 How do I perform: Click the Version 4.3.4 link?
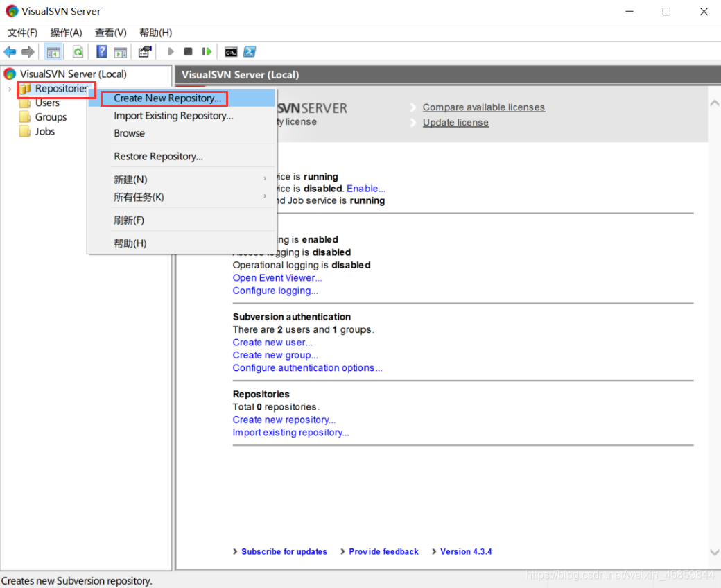point(466,552)
